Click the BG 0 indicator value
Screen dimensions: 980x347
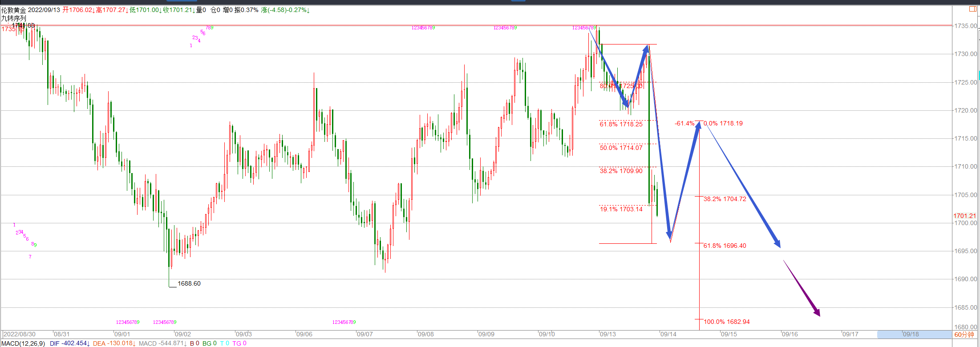210,343
